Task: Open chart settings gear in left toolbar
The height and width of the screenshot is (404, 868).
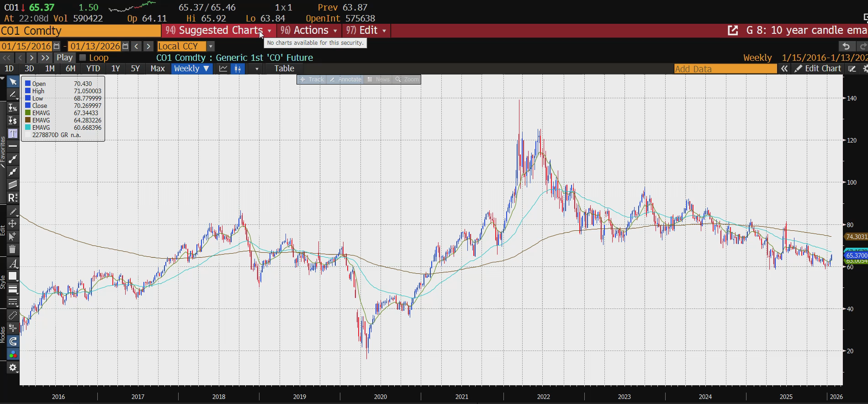Action: pyautogui.click(x=13, y=368)
